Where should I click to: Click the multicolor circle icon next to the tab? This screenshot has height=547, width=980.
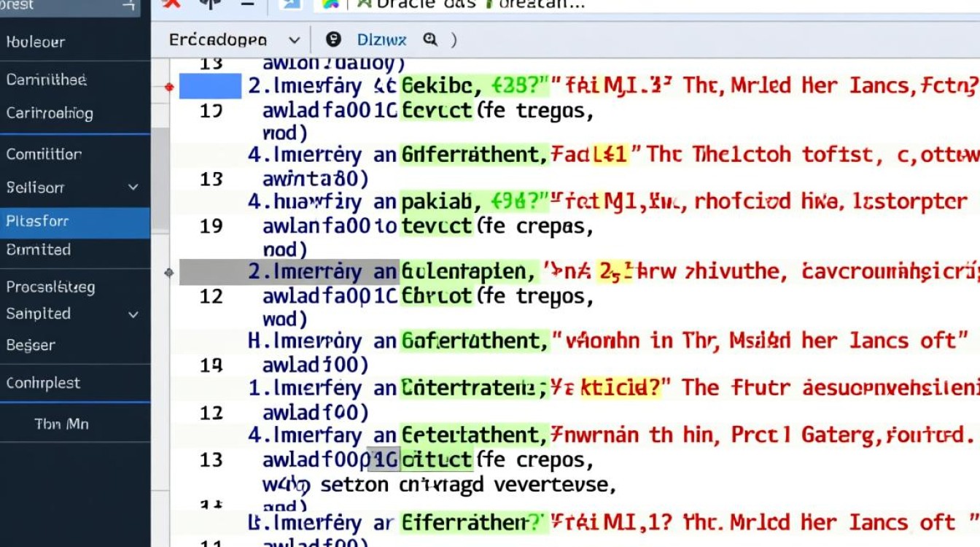tap(329, 4)
